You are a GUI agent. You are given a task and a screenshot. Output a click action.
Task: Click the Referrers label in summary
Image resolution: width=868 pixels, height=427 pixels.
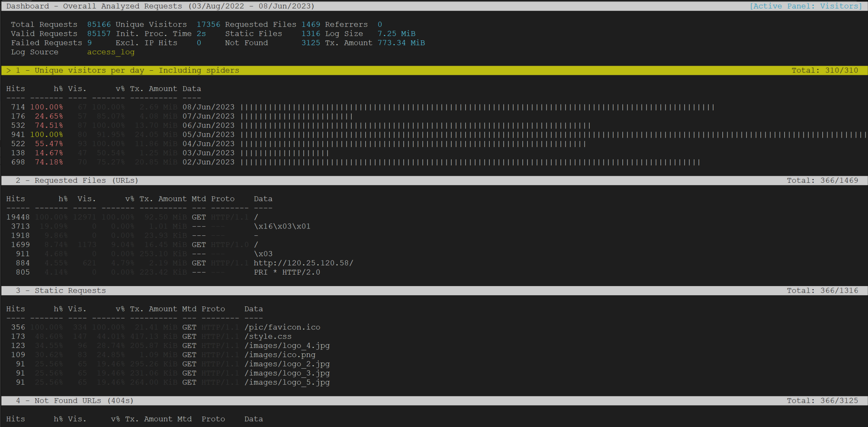[346, 25]
